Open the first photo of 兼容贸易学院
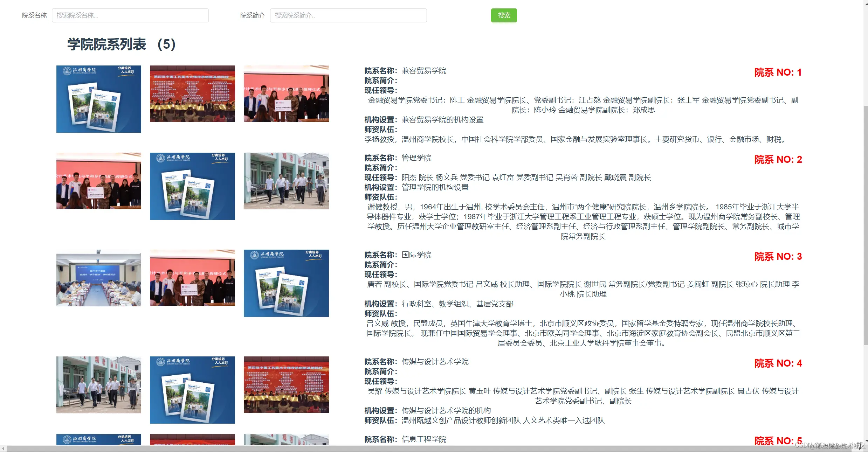 click(98, 99)
